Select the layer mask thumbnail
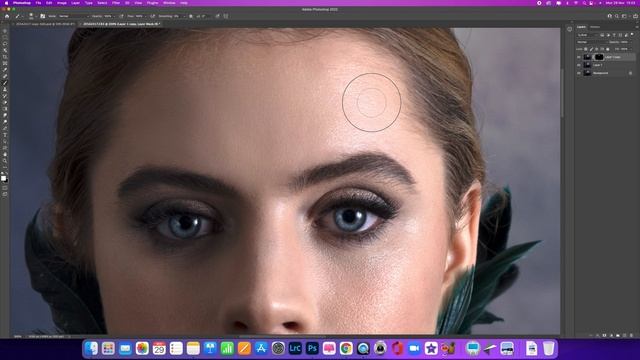 coord(599,57)
